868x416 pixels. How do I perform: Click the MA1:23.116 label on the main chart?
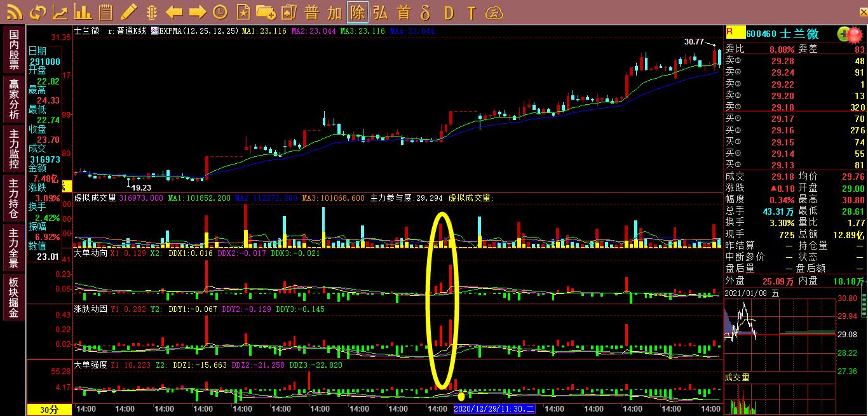pos(263,30)
